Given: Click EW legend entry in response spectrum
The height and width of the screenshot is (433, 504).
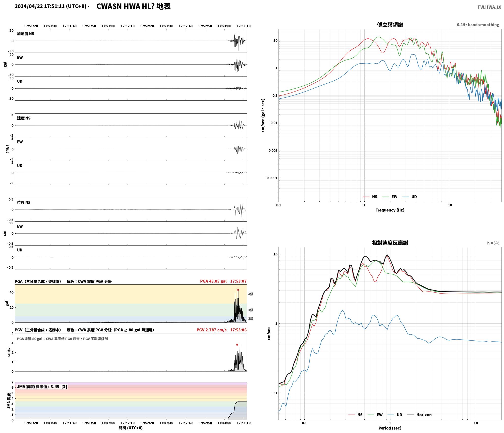Looking at the screenshot, I should (x=375, y=415).
